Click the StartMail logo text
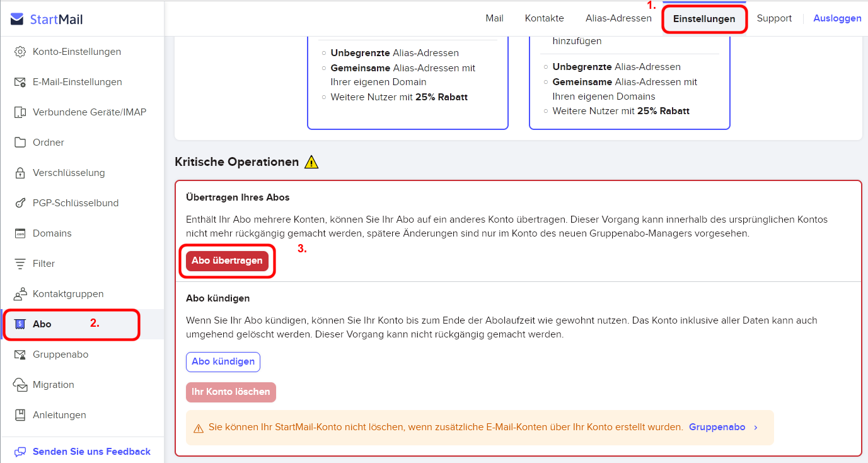 tap(57, 20)
